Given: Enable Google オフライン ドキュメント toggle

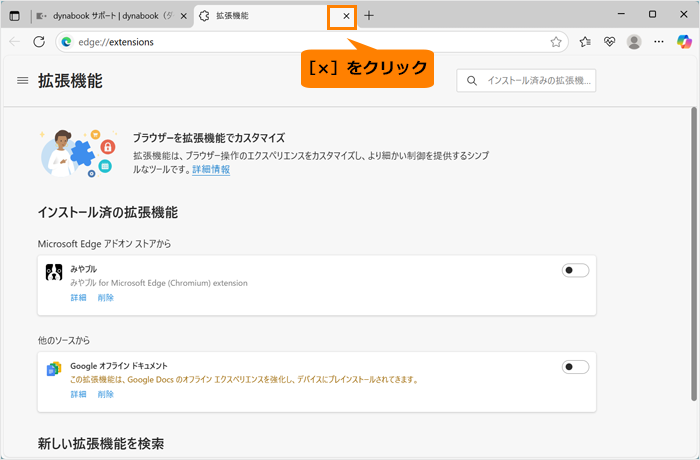Looking at the screenshot, I should [575, 367].
